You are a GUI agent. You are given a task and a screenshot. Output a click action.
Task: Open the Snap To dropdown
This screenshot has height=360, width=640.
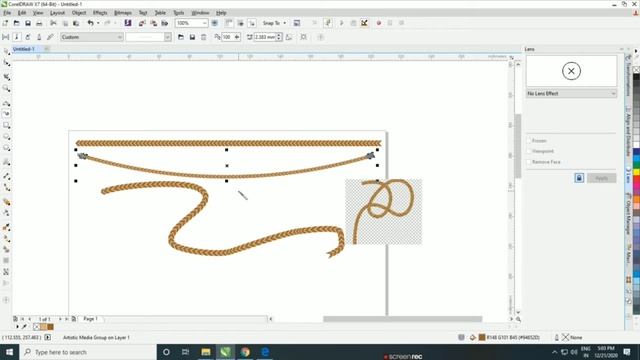274,23
